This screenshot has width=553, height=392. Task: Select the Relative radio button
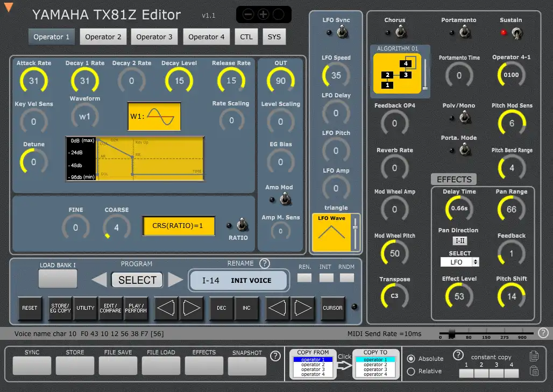tap(411, 371)
